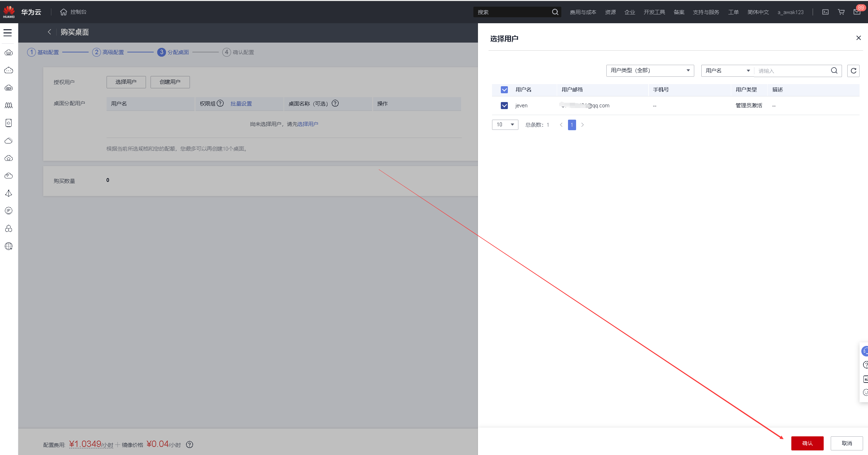The image size is (868, 455).
Task: Click the magnifier icon in username search box
Action: point(834,71)
